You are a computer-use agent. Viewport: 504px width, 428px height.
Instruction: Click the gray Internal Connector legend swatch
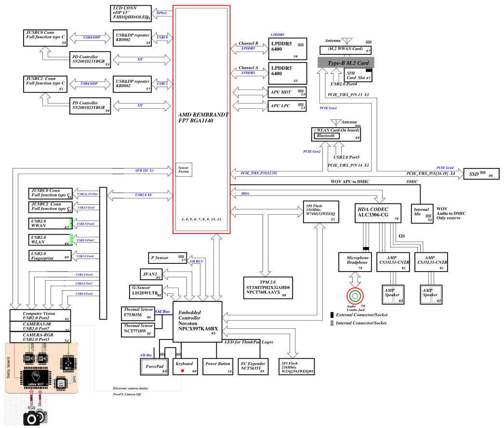pos(332,324)
